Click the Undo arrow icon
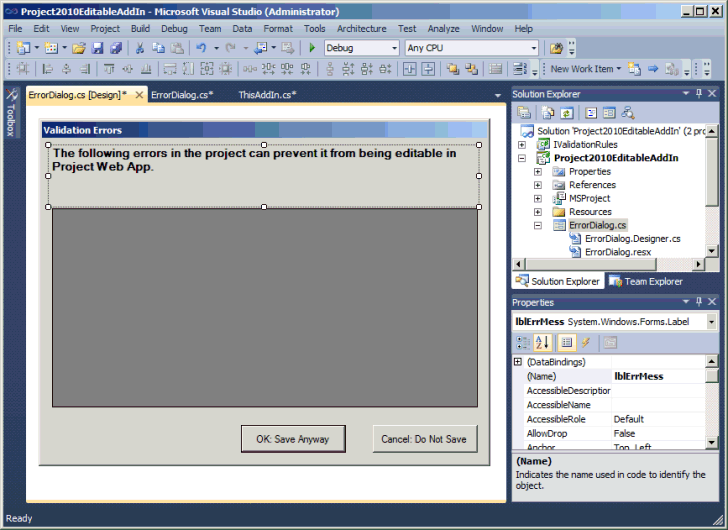 point(201,48)
